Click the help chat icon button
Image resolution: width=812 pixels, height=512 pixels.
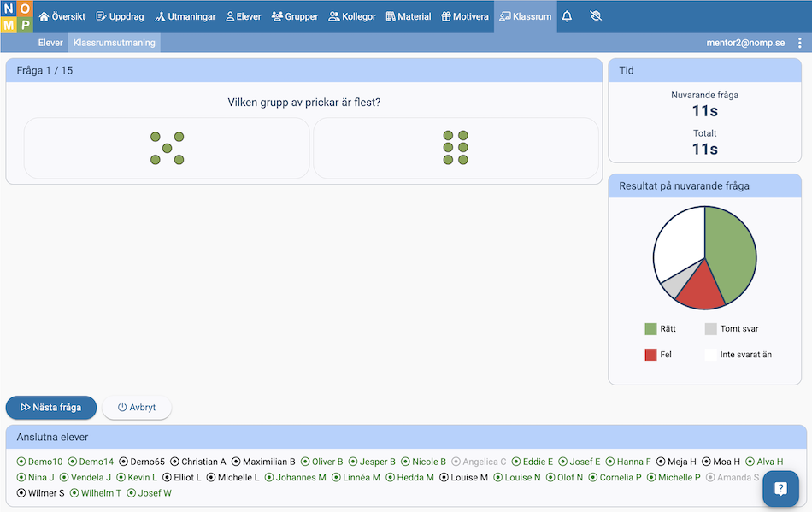tap(780, 489)
